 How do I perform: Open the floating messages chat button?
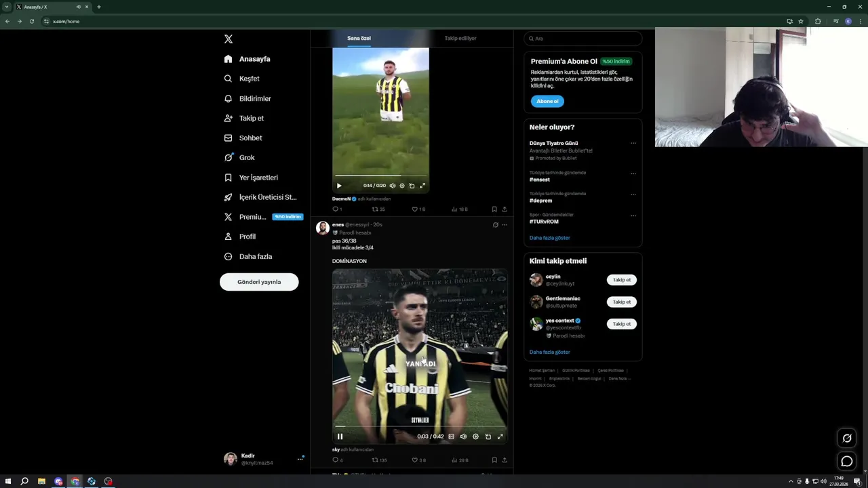pyautogui.click(x=847, y=462)
